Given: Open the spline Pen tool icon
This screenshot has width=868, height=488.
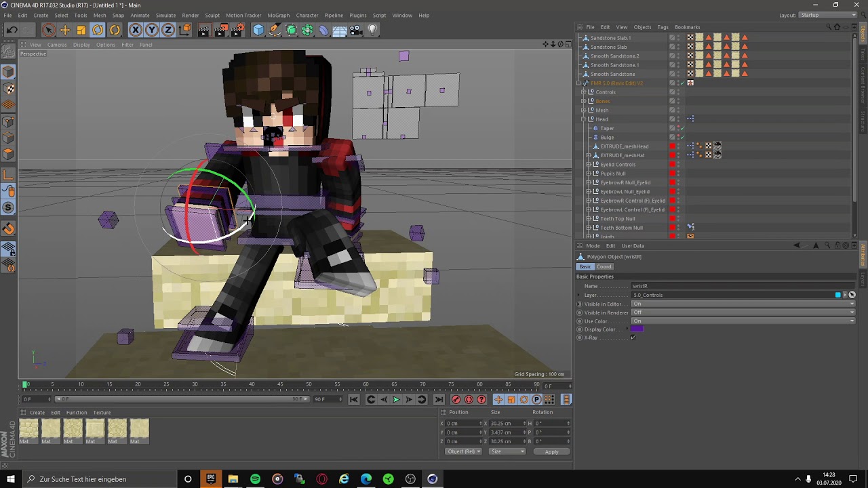Looking at the screenshot, I should coord(275,30).
